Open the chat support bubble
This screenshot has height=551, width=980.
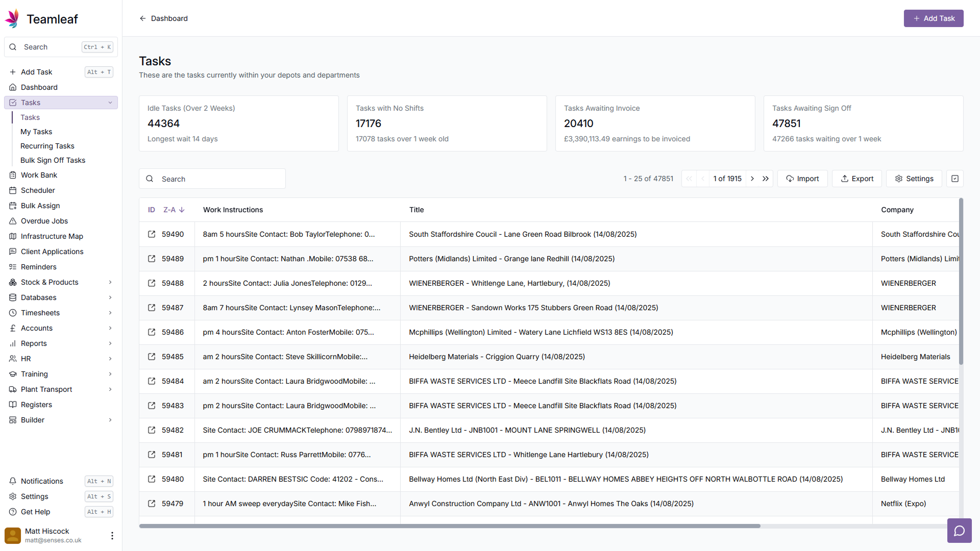tap(959, 531)
